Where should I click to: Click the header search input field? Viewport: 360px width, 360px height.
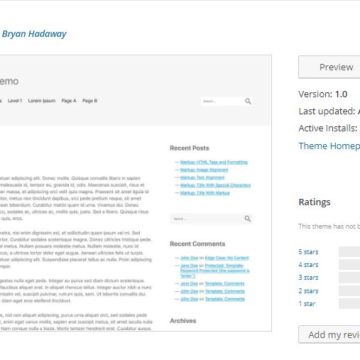pos(222,101)
